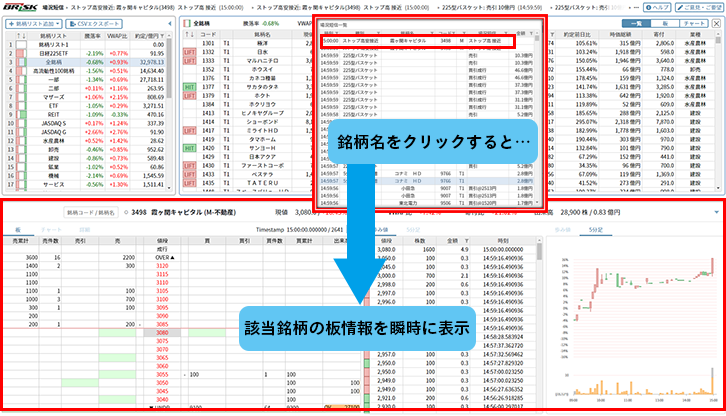Select the 高流動性100銘柄 list row
Screen dimensions: 726x416
(x=85, y=71)
